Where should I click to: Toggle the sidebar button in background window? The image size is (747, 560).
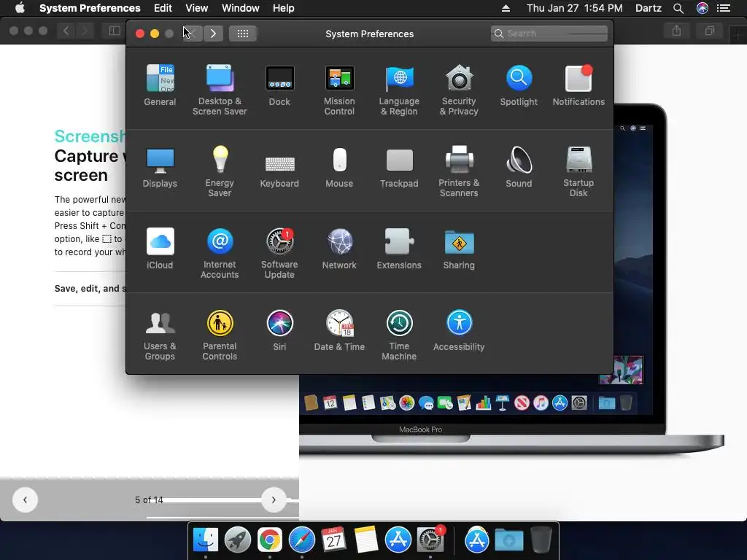pos(115,31)
